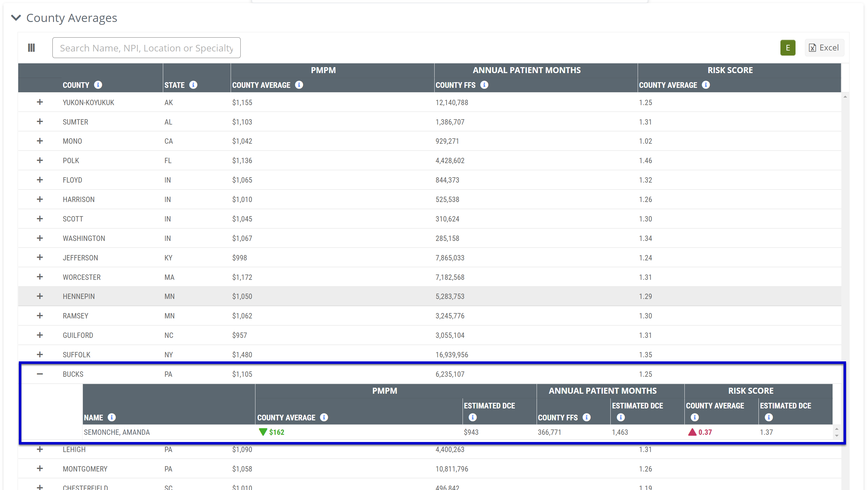The image size is (868, 490).
Task: Show info for Risk Score County Average header
Action: (x=705, y=85)
